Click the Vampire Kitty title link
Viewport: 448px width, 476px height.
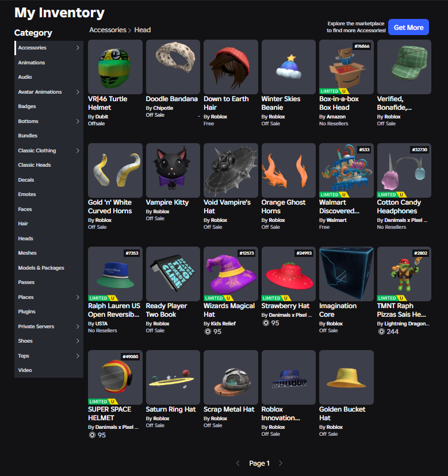pos(167,202)
